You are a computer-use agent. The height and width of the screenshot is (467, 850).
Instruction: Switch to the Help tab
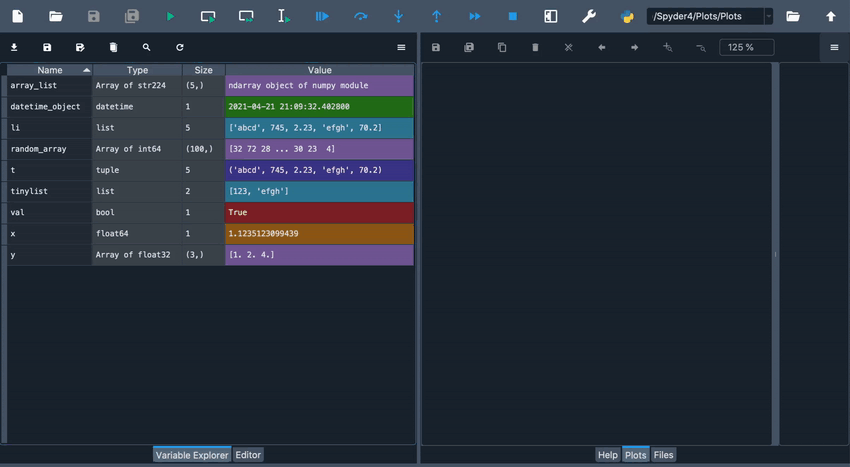(x=608, y=455)
